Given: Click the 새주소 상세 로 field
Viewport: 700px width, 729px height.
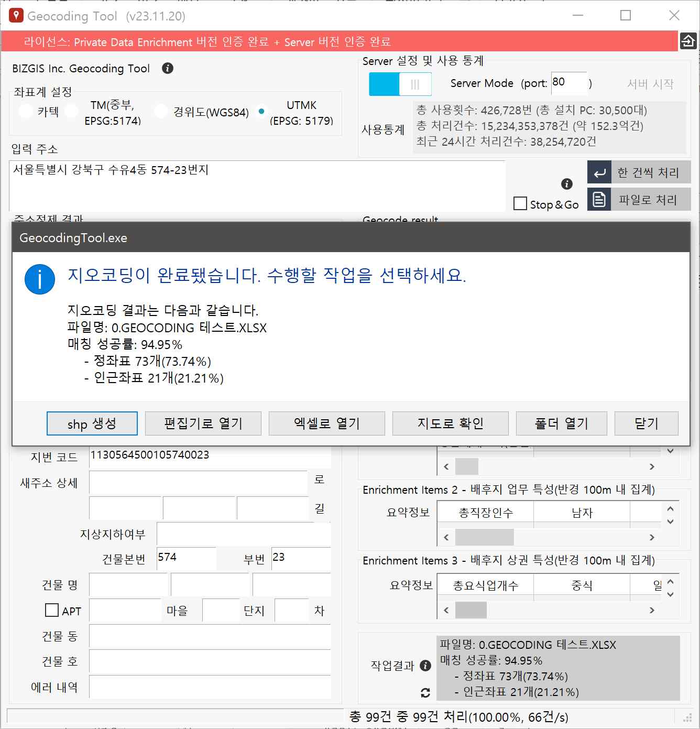Looking at the screenshot, I should 198,482.
